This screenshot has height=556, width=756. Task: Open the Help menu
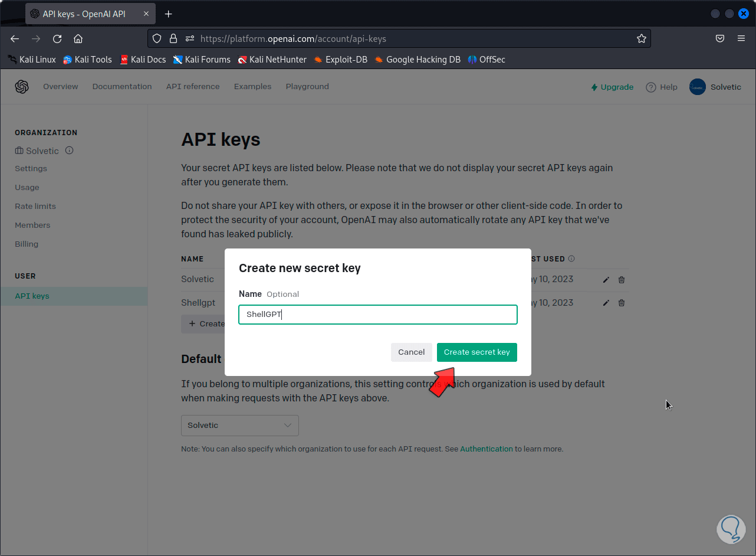[662, 87]
